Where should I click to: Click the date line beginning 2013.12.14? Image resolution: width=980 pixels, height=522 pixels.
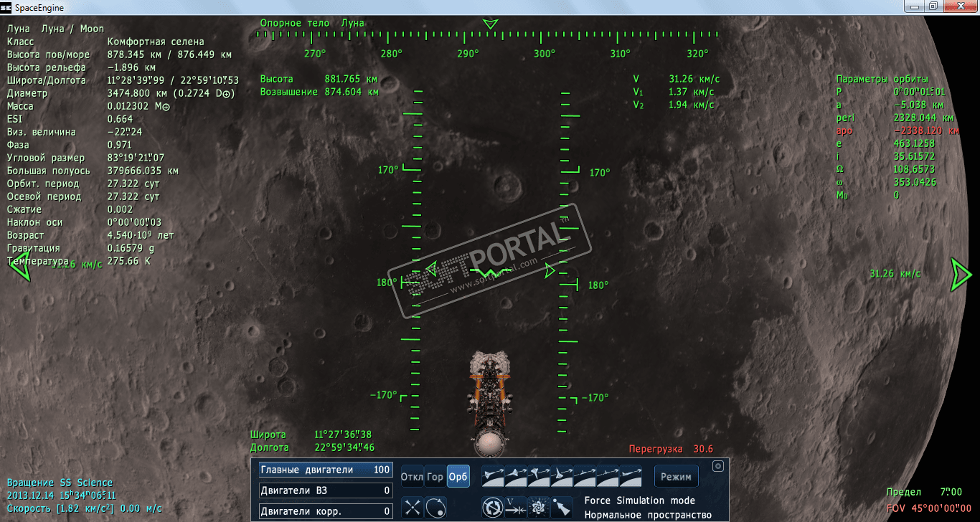click(x=62, y=495)
